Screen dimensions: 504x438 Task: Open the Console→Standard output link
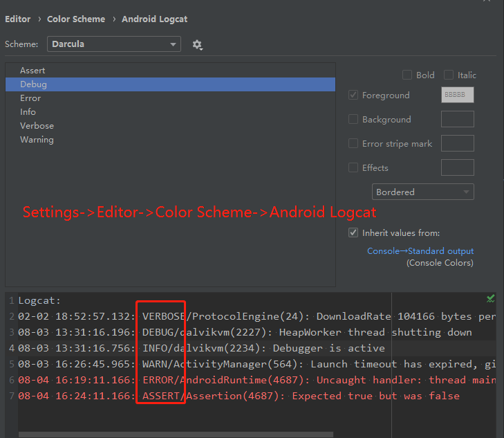(x=420, y=251)
